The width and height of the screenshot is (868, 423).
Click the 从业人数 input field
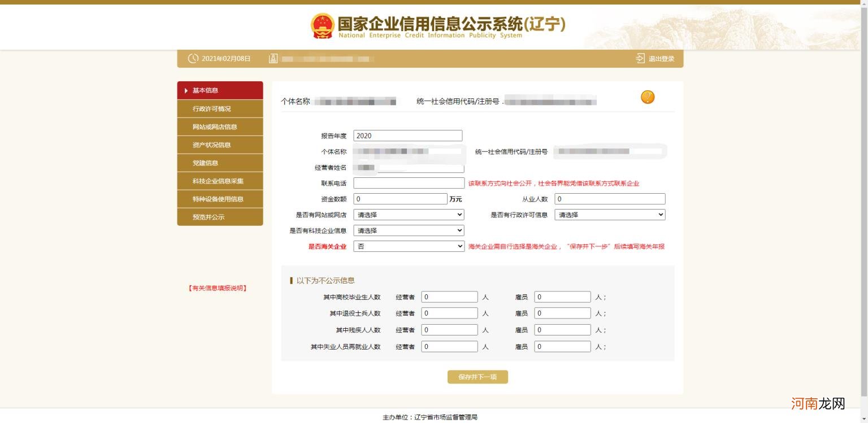(x=610, y=199)
